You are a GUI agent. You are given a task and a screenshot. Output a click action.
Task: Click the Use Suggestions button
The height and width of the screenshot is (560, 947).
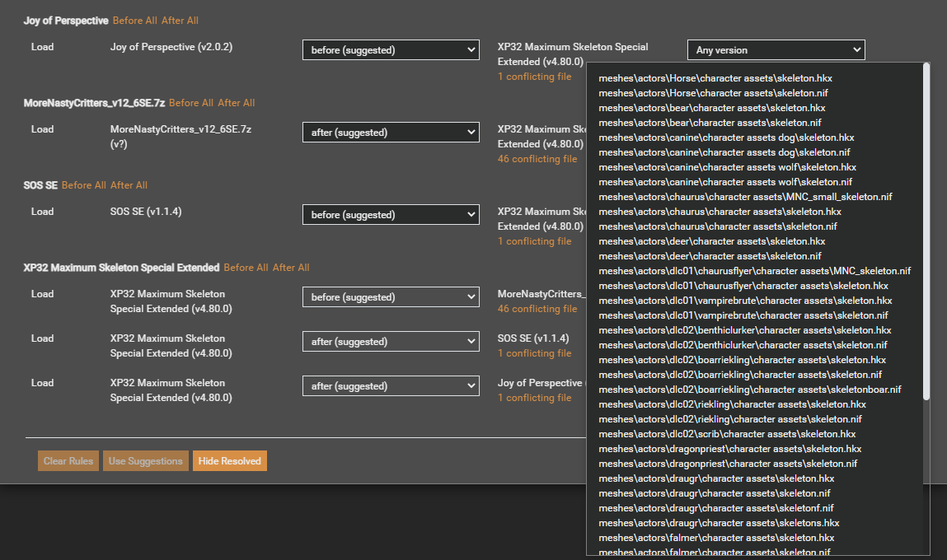click(x=146, y=461)
